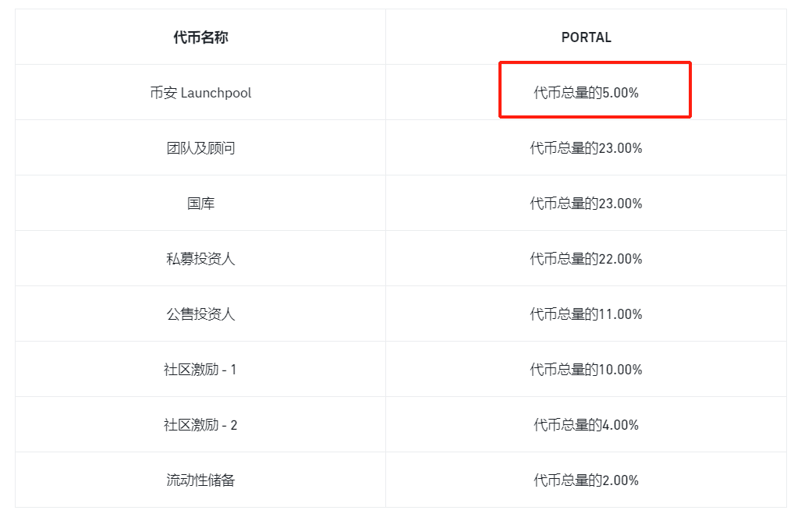Screen dimensions: 812x528
Task: Click the 代币总量的2.00% cell
Action: click(x=586, y=480)
